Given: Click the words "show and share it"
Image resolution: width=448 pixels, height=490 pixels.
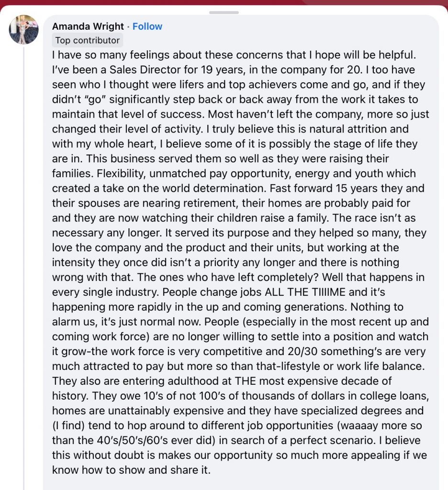Looking at the screenshot, I should pos(164,470).
